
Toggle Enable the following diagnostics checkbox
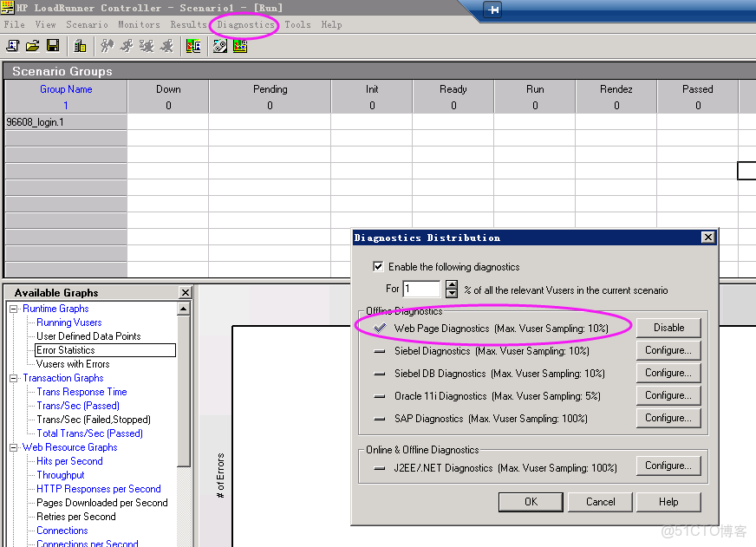[x=378, y=266]
